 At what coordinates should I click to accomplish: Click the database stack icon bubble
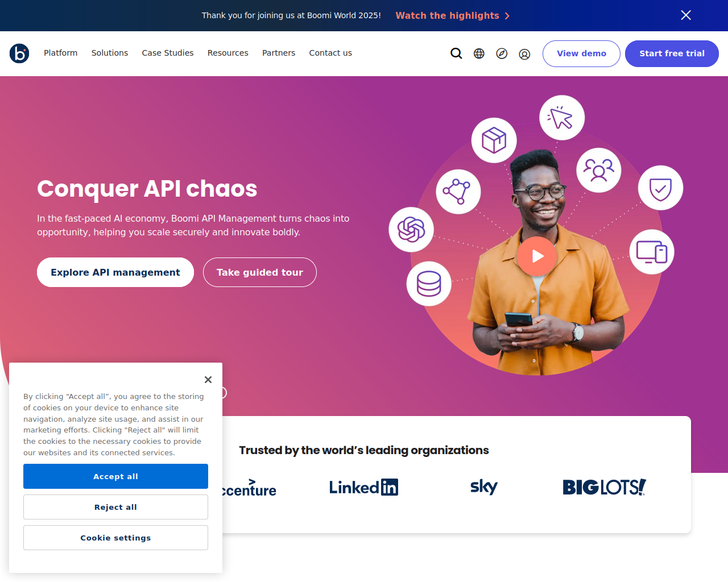click(429, 284)
